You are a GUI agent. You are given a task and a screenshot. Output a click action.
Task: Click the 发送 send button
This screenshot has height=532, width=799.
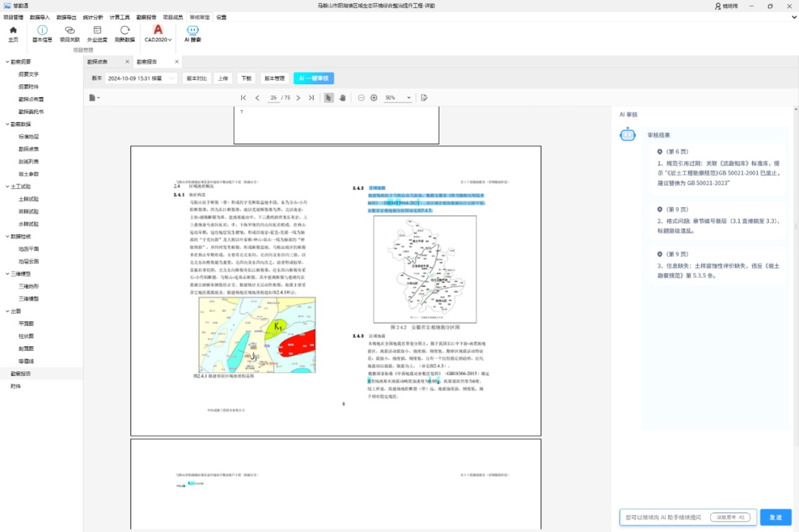pyautogui.click(x=775, y=517)
